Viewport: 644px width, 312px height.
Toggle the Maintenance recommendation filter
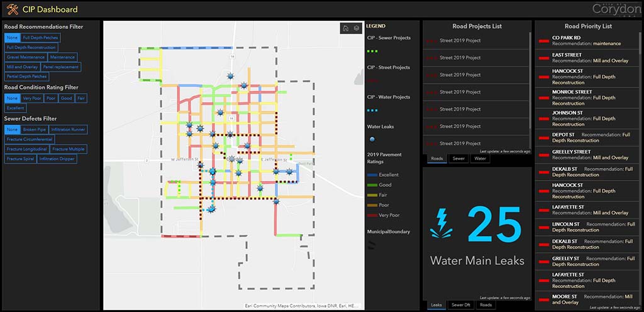point(62,57)
